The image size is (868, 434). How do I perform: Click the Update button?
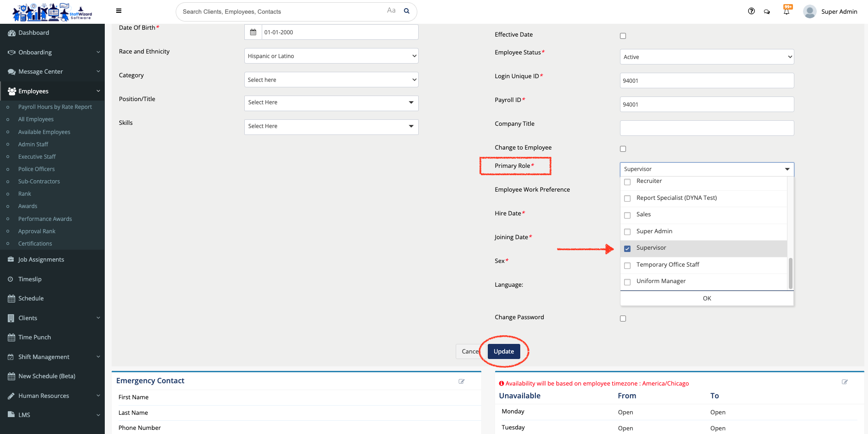click(503, 352)
